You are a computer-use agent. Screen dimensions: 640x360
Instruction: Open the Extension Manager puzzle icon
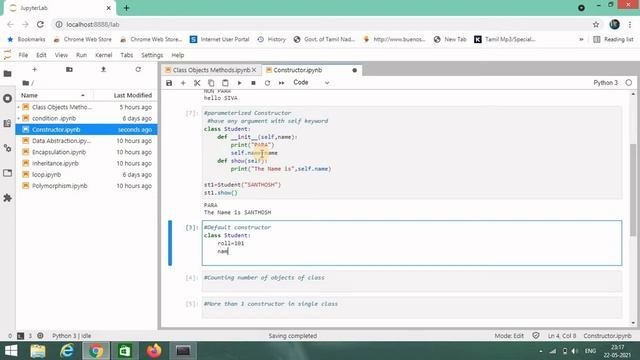click(7, 198)
